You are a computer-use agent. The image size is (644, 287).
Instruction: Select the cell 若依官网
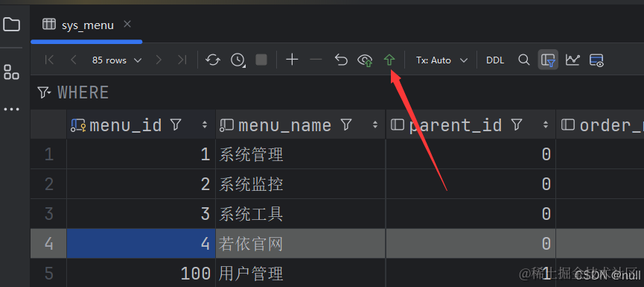(x=300, y=244)
